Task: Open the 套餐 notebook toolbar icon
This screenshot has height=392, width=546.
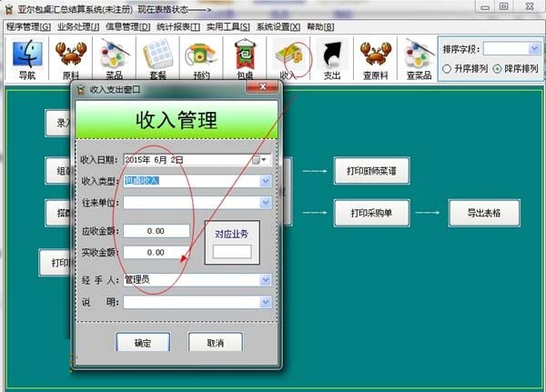Action: coord(157,59)
